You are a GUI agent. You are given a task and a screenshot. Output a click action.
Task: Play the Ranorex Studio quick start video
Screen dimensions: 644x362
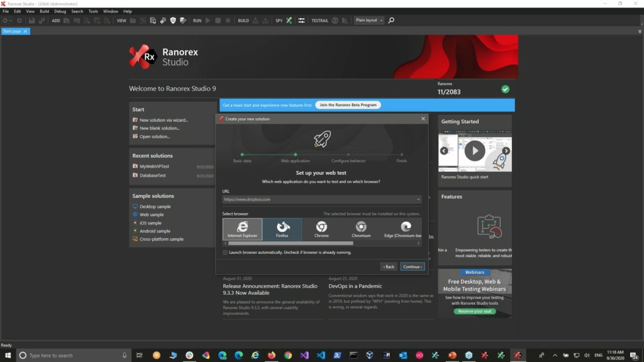pos(475,151)
